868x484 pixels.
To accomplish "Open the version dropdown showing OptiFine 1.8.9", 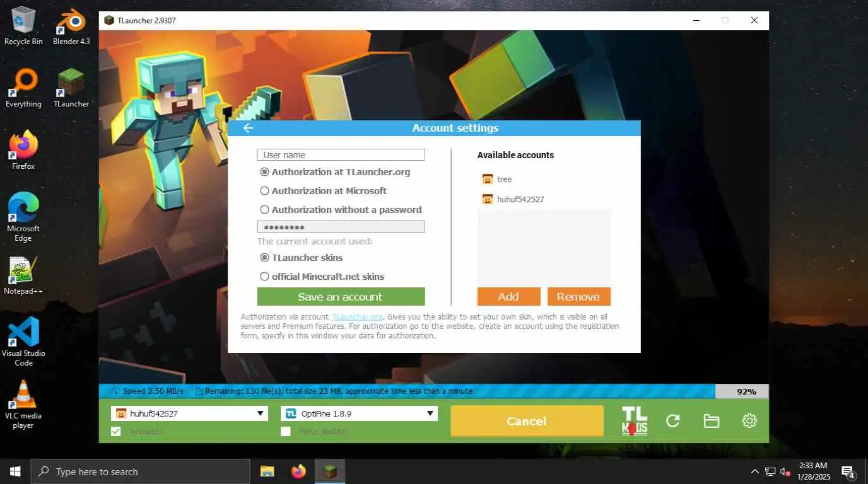I will tap(359, 413).
